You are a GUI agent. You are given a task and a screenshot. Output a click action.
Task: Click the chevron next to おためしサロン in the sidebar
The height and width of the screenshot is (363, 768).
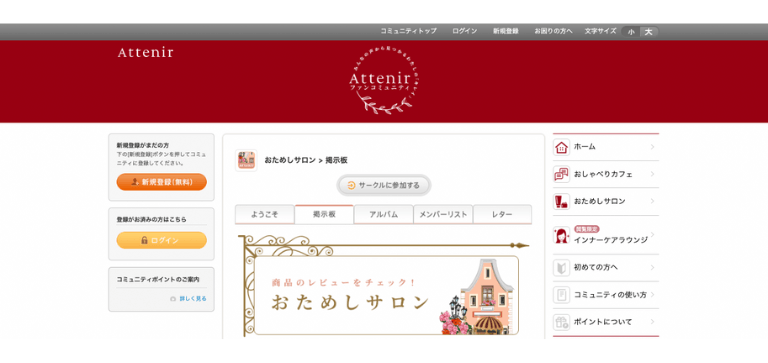[x=652, y=201]
